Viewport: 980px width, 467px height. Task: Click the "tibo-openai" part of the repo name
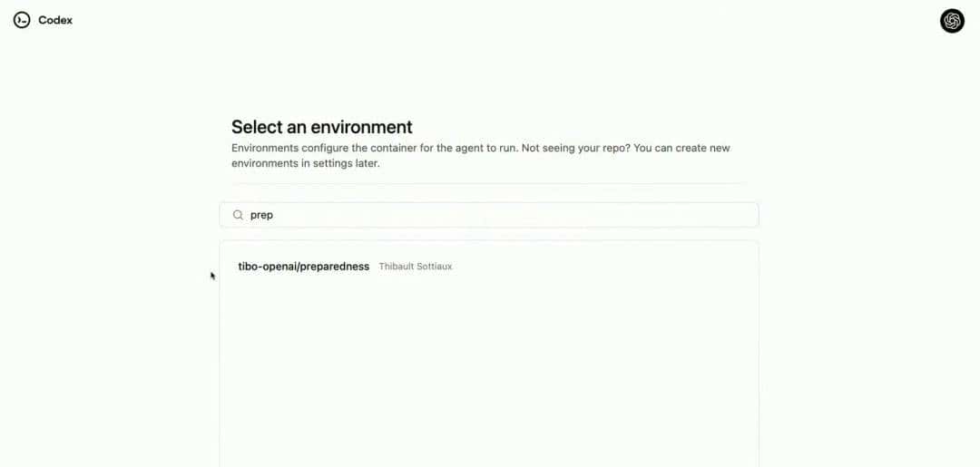click(x=266, y=267)
